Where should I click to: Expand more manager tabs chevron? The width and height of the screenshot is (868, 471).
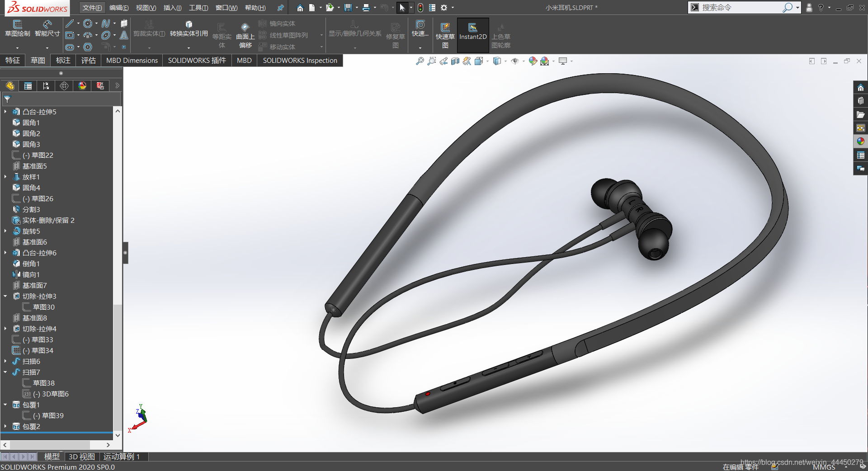pos(117,85)
